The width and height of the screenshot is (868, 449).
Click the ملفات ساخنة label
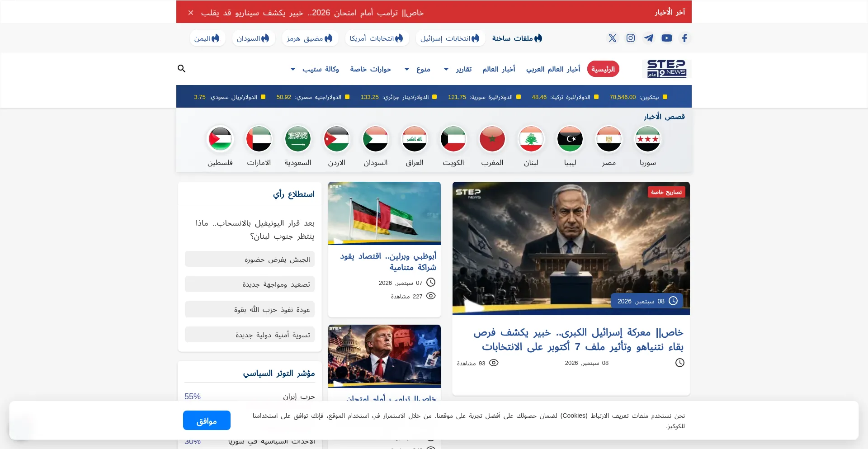[517, 38]
